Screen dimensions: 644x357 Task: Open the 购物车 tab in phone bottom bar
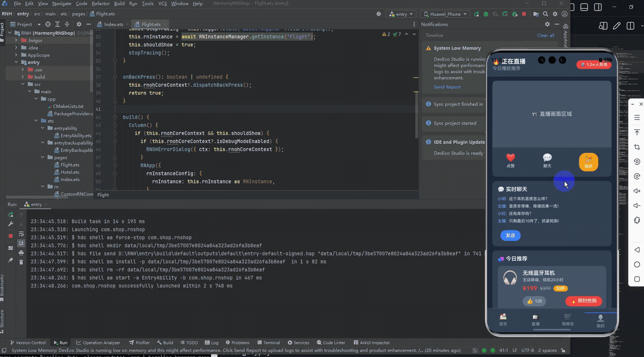click(x=568, y=320)
